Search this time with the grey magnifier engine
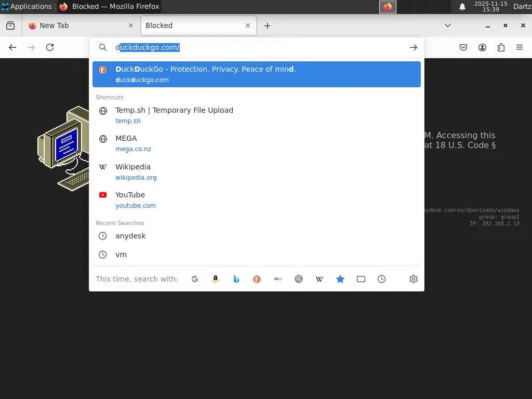The height and width of the screenshot is (399, 532). pos(299,279)
